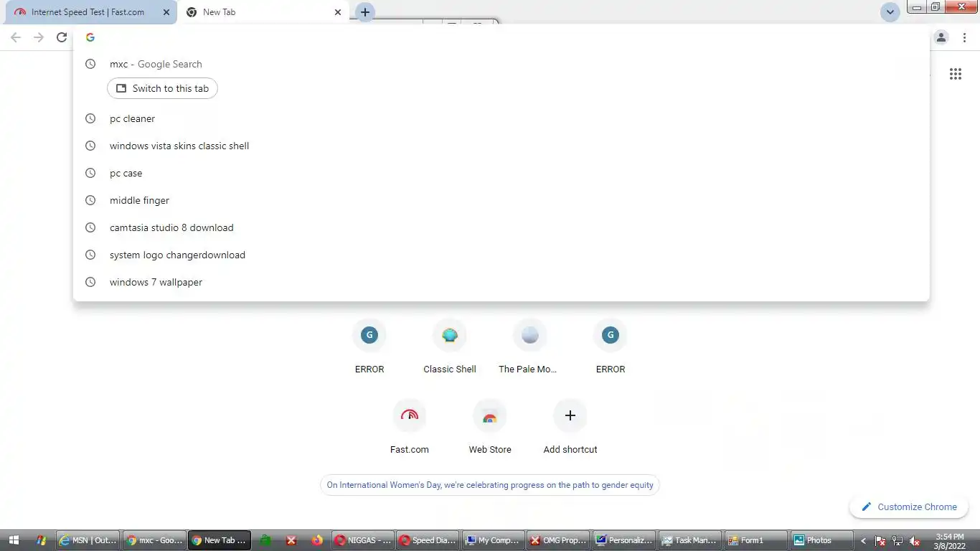Viewport: 980px width, 551px height.
Task: Choose the 'windows 7 wallpaper' suggestion
Action: pyautogui.click(x=501, y=282)
